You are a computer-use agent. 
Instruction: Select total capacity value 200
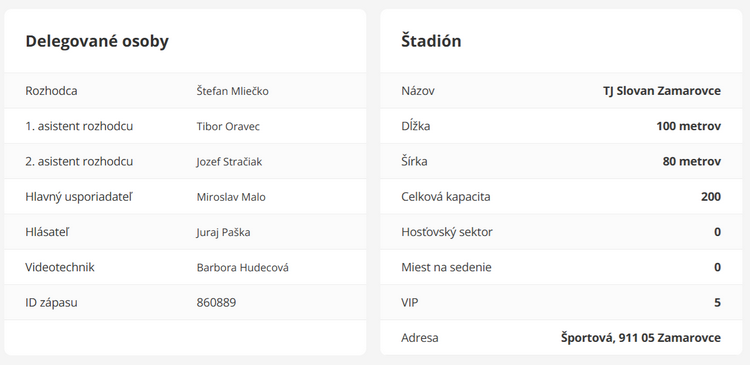pyautogui.click(x=711, y=197)
